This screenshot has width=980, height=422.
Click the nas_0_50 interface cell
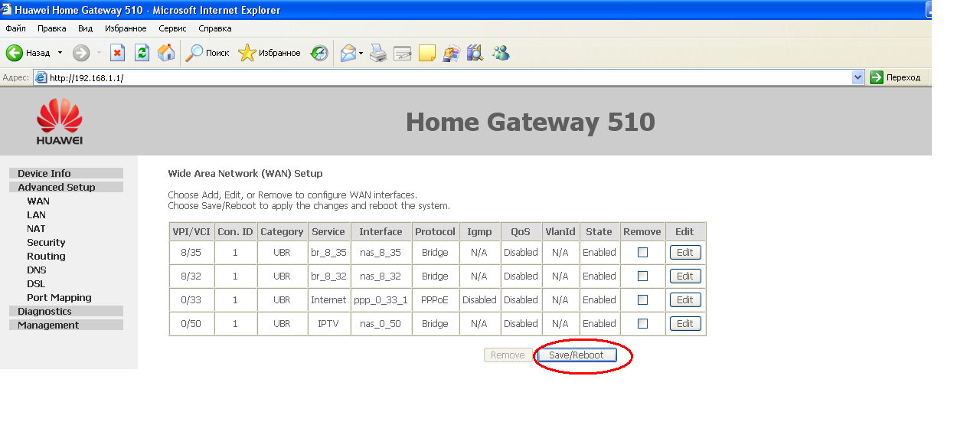381,323
